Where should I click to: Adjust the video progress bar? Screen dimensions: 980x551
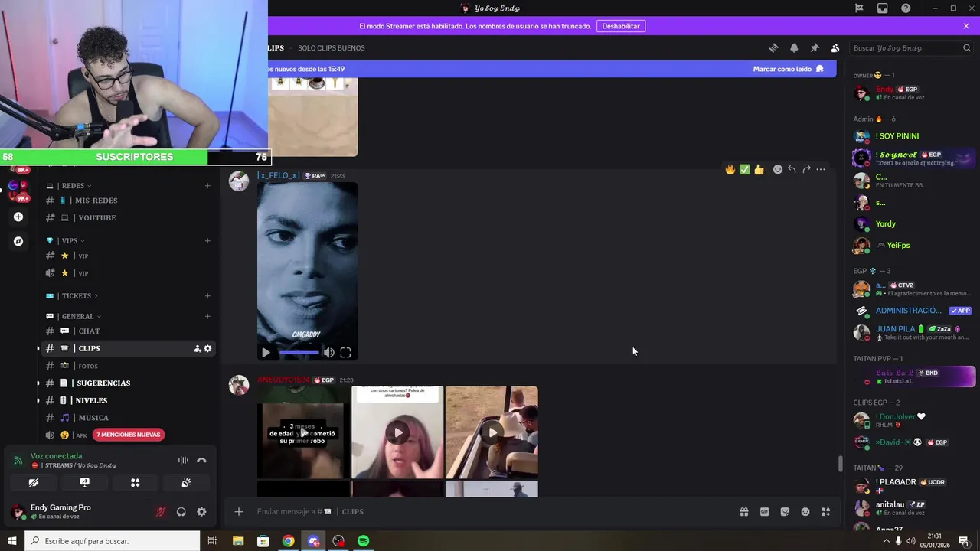pyautogui.click(x=299, y=353)
